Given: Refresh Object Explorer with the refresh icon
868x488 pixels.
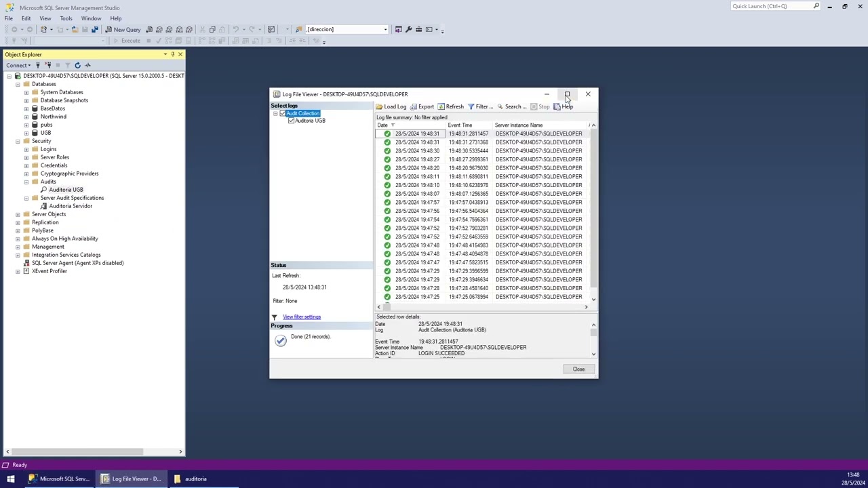Looking at the screenshot, I should click(x=77, y=65).
